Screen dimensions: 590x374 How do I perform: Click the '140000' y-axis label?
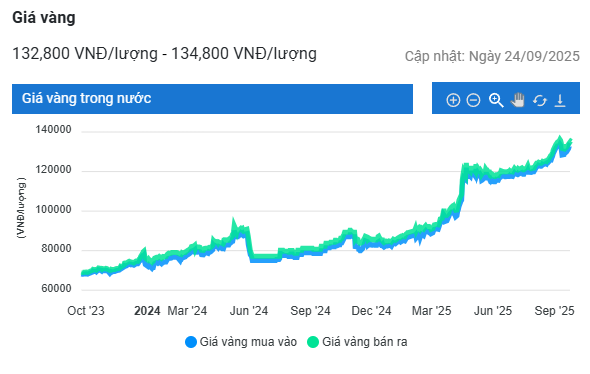click(53, 129)
